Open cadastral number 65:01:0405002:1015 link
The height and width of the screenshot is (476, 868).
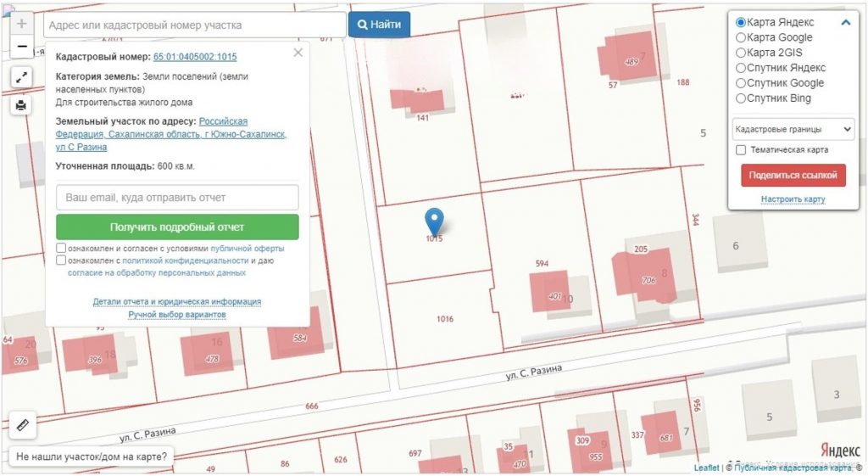tap(195, 57)
